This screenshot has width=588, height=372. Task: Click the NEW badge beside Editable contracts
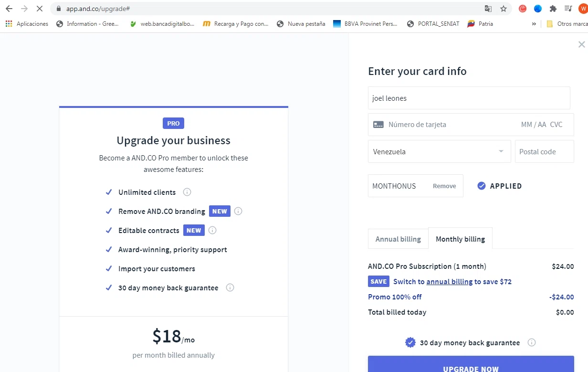(194, 230)
